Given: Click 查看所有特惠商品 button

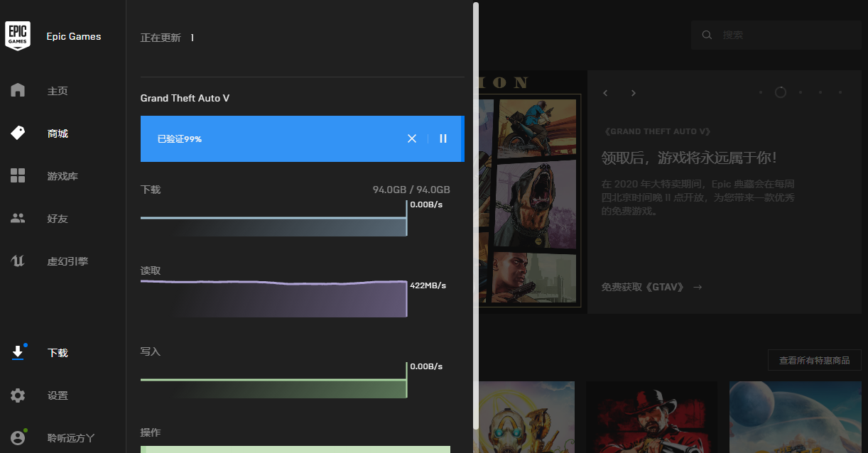Looking at the screenshot, I should (815, 360).
